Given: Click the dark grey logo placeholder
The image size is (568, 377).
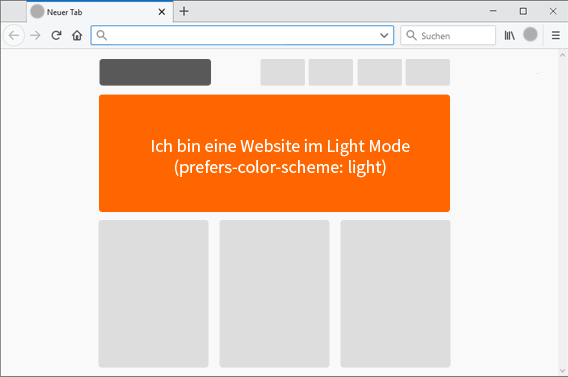Looking at the screenshot, I should [x=155, y=72].
